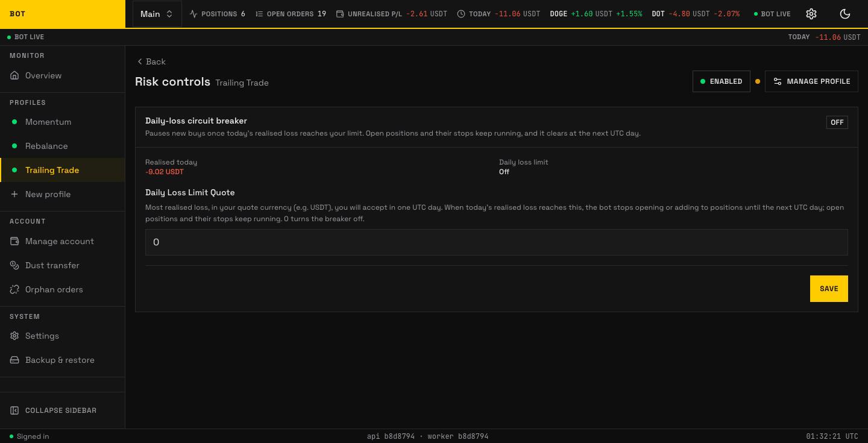The image size is (868, 443).
Task: Open the Overview page
Action: (63, 75)
